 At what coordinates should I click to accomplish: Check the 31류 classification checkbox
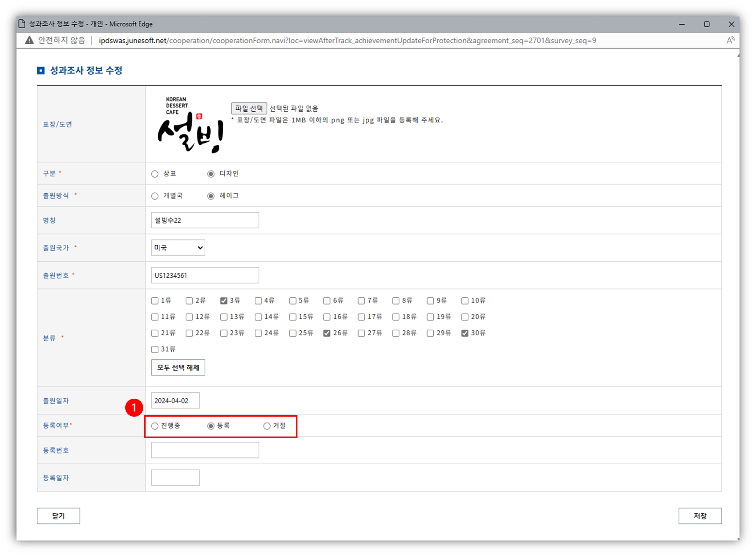coord(155,349)
